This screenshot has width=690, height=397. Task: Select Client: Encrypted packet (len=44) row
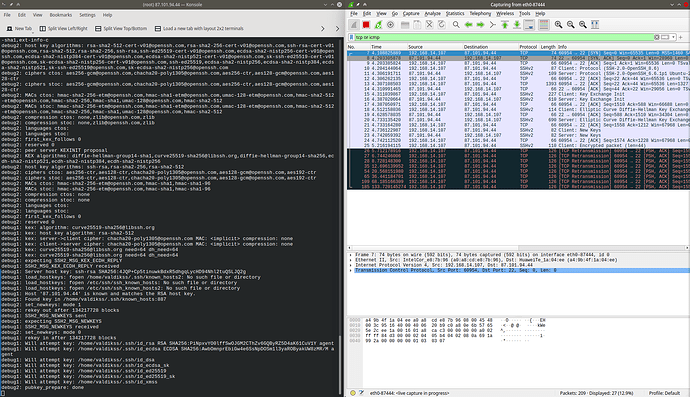tap(518, 145)
